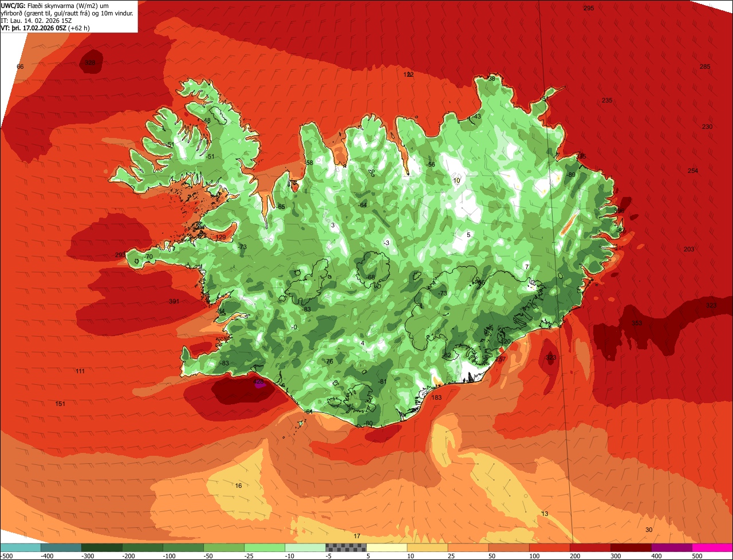
Task: Pick the dark maroon 300 to 400 swatch
Action: 630,547
